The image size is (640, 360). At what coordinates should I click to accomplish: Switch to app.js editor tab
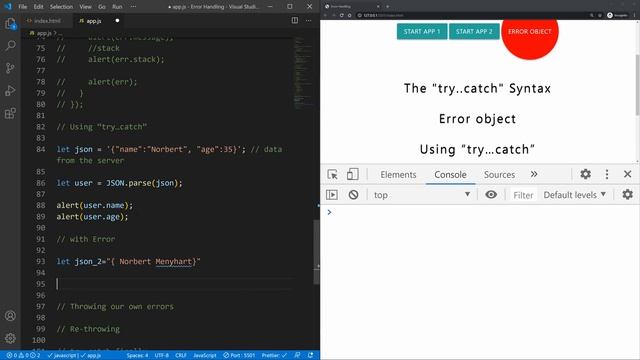98,20
